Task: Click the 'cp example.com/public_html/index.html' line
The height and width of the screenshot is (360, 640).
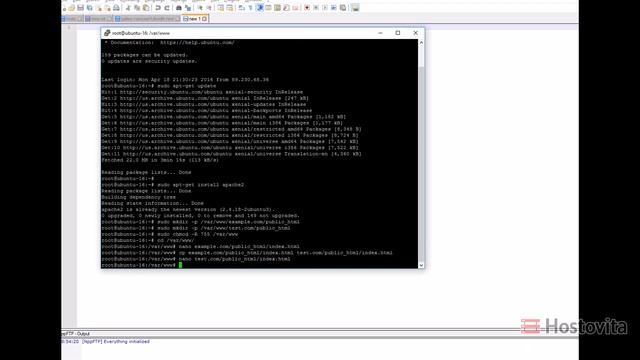Action: tap(247, 253)
